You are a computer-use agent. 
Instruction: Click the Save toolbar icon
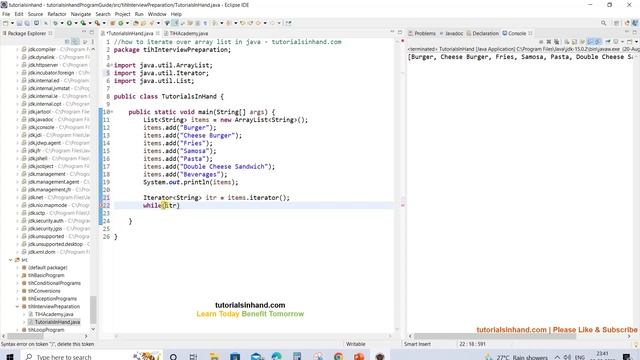tap(19, 23)
